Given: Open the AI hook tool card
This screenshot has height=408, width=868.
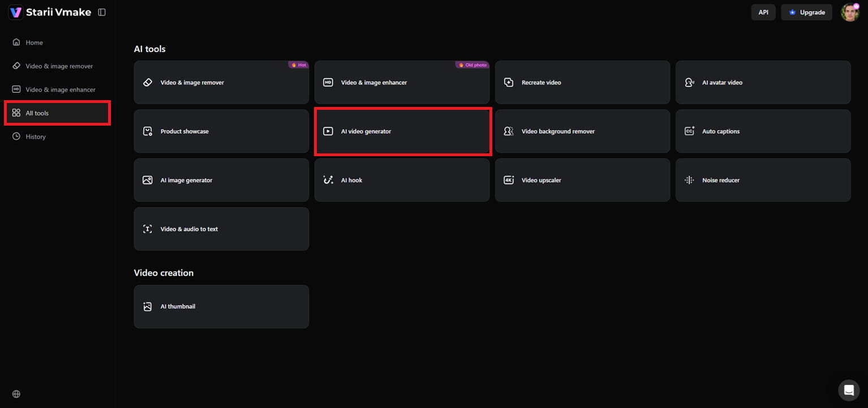Looking at the screenshot, I should tap(402, 180).
